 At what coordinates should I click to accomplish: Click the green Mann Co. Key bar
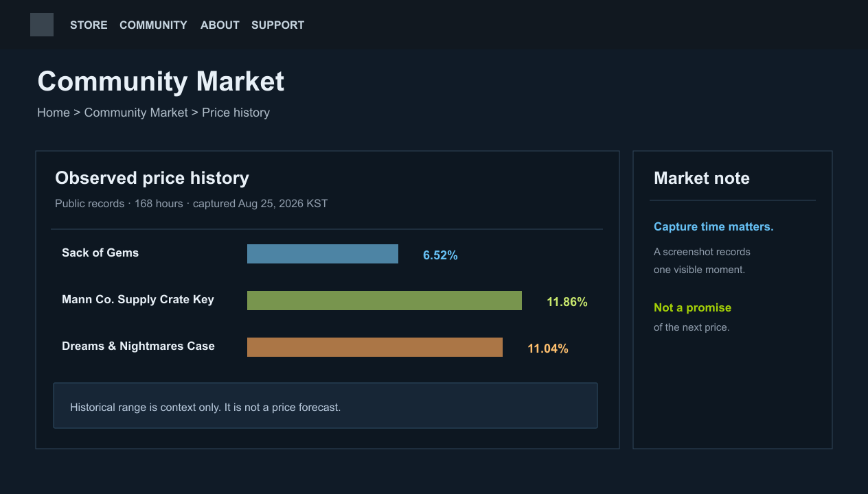pos(385,301)
